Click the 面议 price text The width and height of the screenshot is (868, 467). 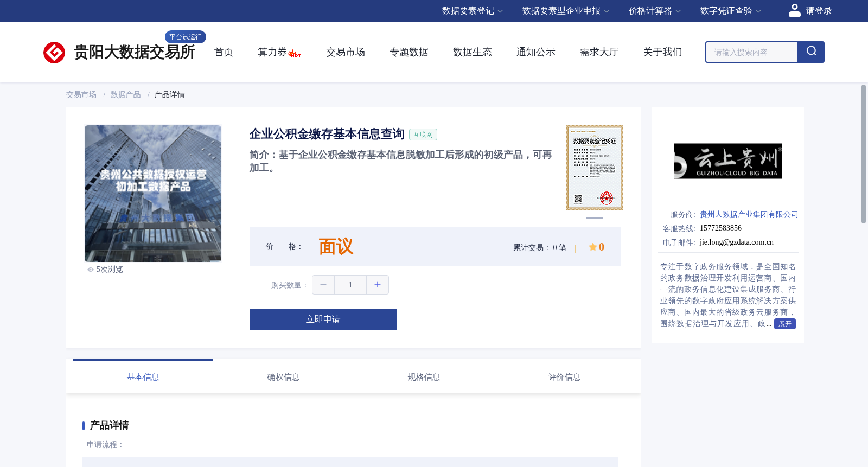click(336, 247)
